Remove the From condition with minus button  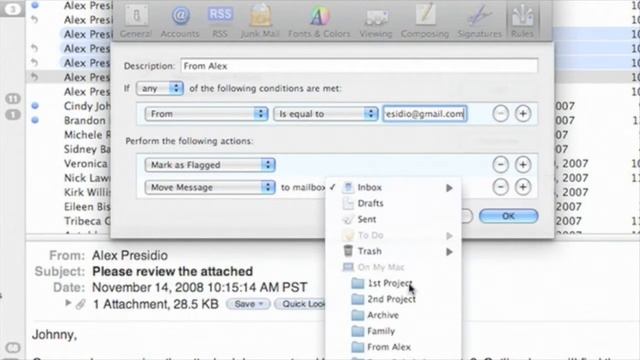[x=500, y=114]
